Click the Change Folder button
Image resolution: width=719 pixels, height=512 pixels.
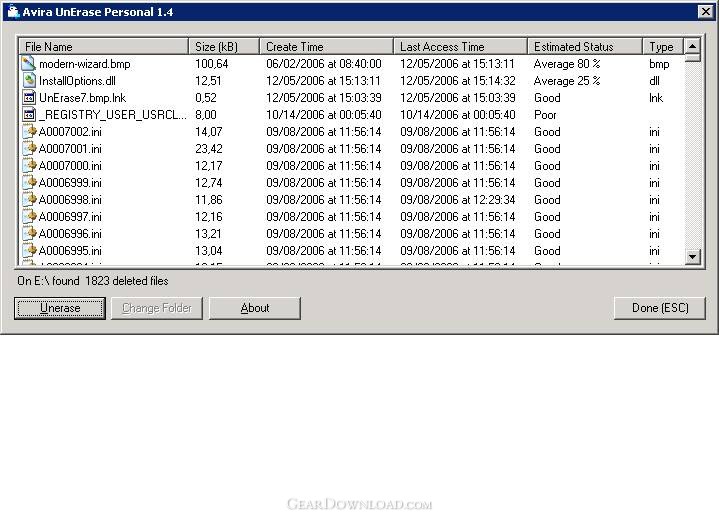(157, 308)
